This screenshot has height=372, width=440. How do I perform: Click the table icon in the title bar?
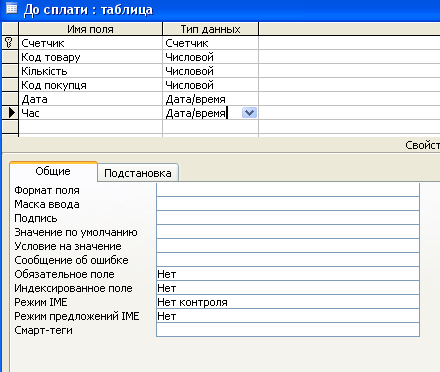[x=12, y=8]
